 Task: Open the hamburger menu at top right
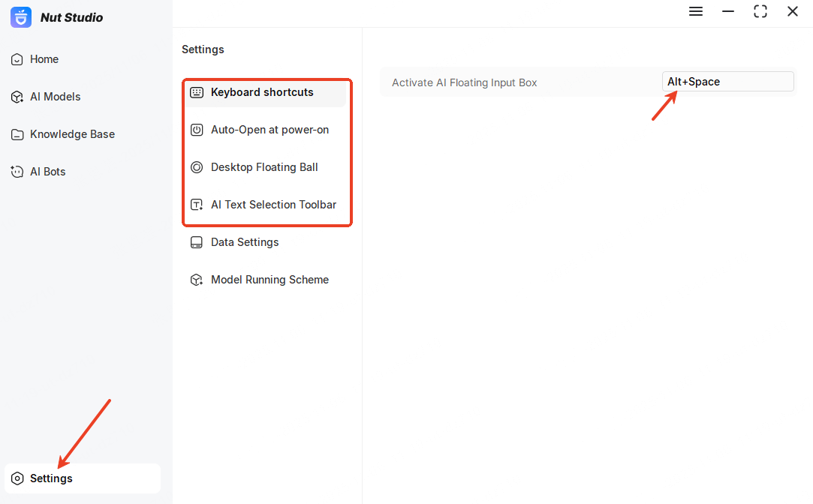[x=696, y=11]
